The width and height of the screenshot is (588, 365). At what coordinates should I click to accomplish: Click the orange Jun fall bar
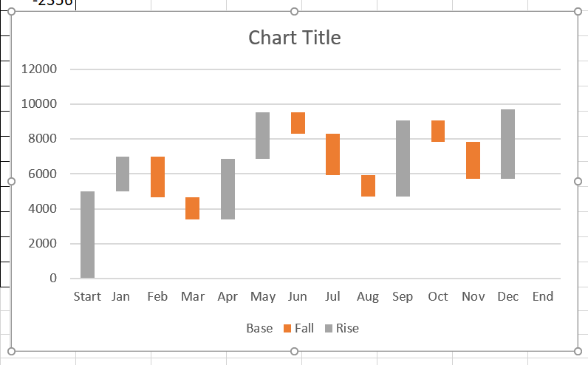click(x=298, y=123)
